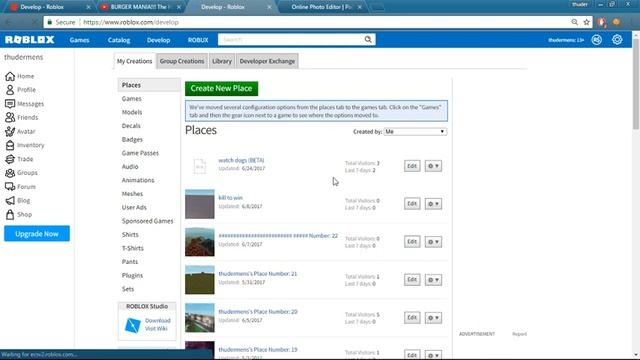Select Meshes in the creations list

132,194
